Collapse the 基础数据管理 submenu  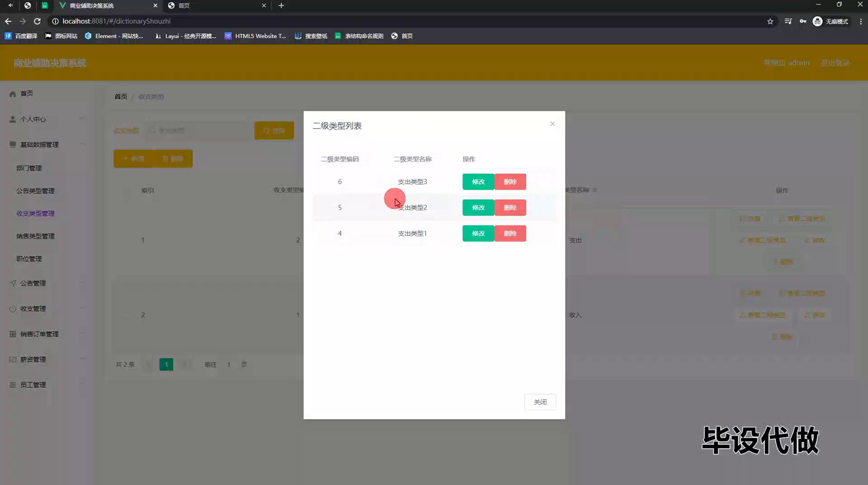click(83, 144)
